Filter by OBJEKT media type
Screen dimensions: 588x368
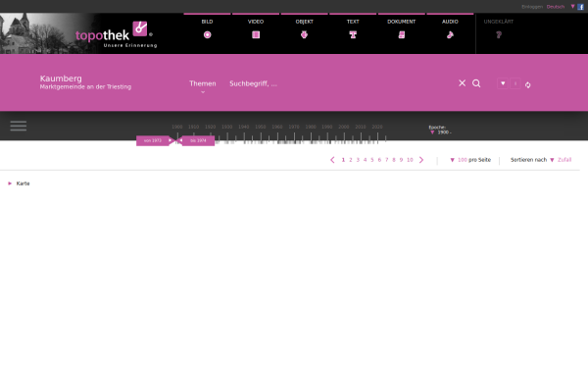click(x=304, y=30)
